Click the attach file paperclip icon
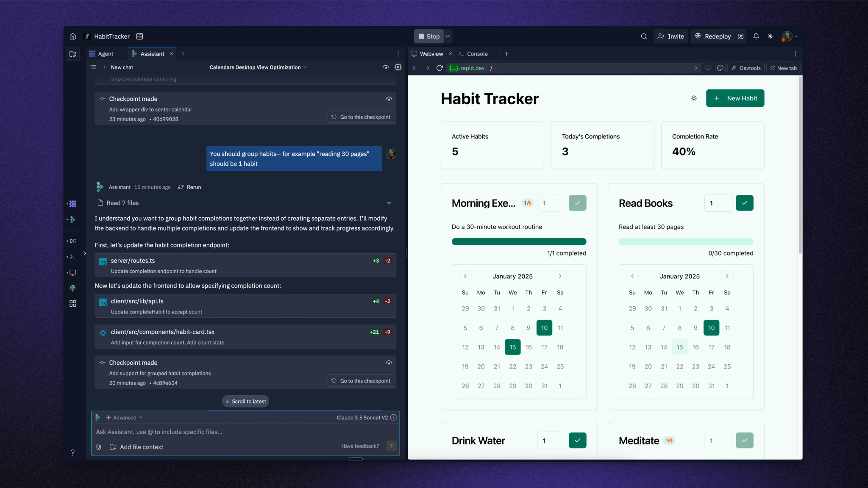868x488 pixels. 98,446
